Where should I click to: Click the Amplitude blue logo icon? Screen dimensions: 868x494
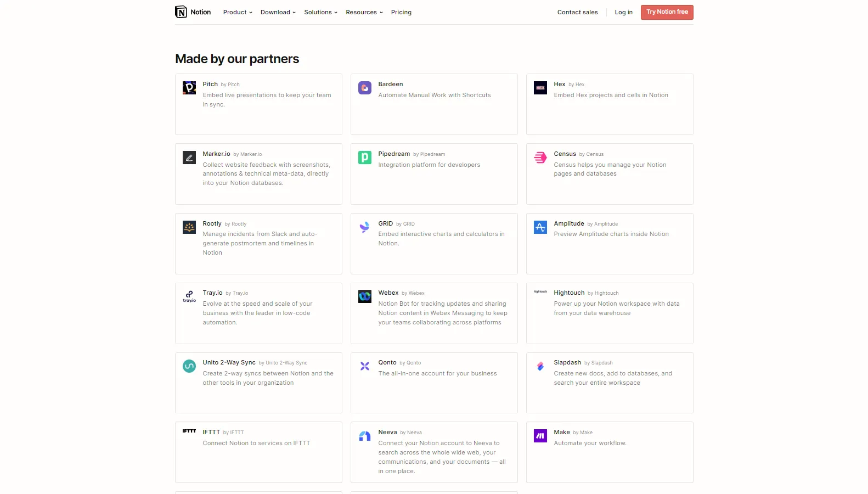(540, 227)
